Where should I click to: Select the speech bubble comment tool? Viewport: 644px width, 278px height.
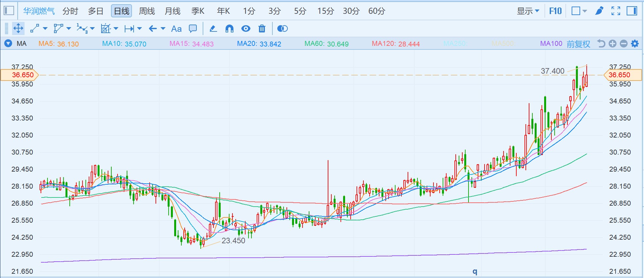click(x=193, y=28)
